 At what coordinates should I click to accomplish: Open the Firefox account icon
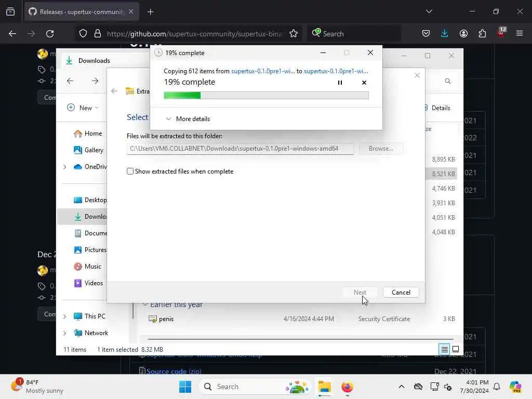click(x=463, y=34)
